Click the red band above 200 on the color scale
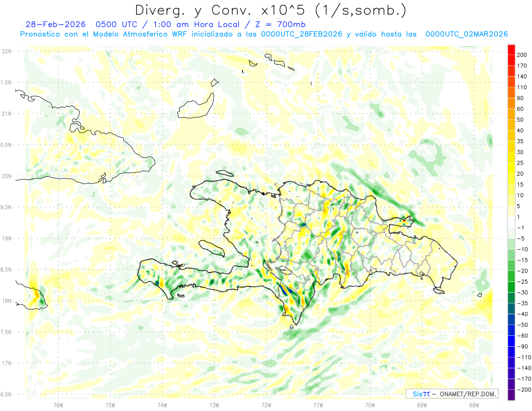Screen dimensions: 532x411 point(511,50)
